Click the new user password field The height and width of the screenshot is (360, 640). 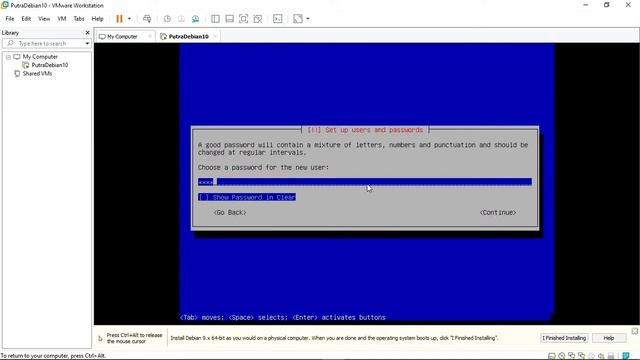click(x=365, y=182)
